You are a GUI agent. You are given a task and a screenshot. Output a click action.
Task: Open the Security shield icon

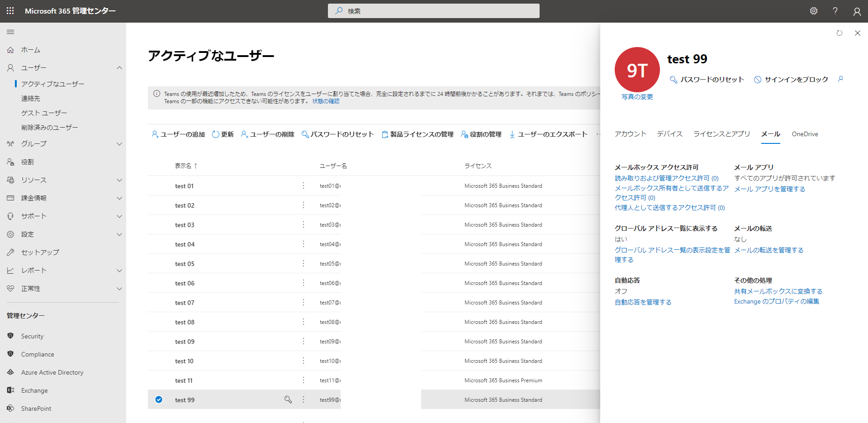click(x=10, y=336)
